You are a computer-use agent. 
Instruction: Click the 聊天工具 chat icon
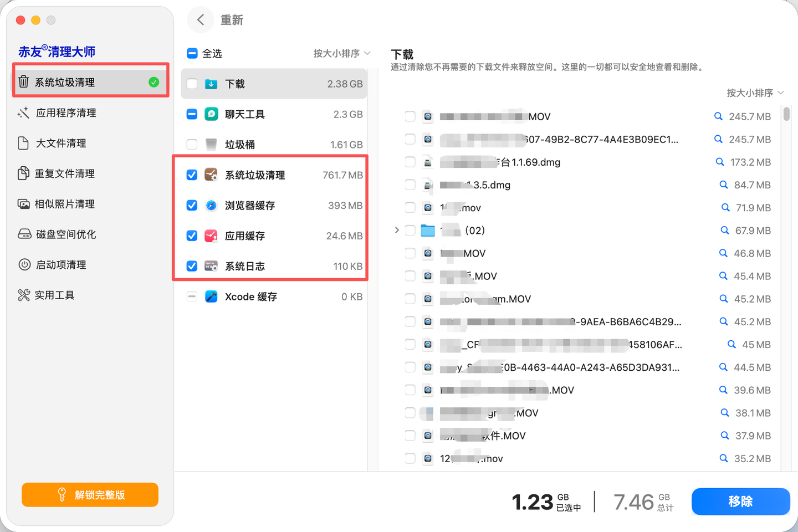click(x=211, y=114)
